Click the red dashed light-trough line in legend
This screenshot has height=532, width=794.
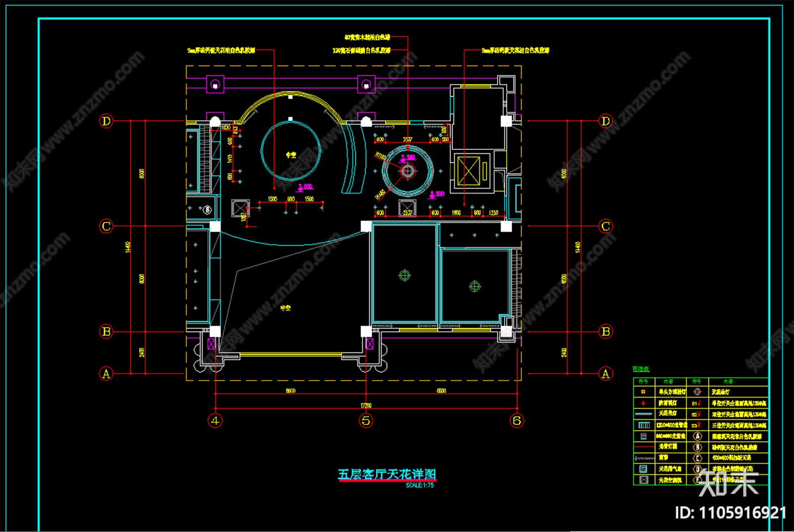[x=644, y=447]
